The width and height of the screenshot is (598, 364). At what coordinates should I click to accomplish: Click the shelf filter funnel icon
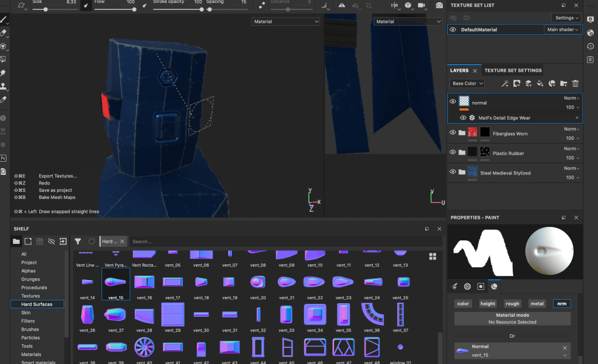point(78,241)
